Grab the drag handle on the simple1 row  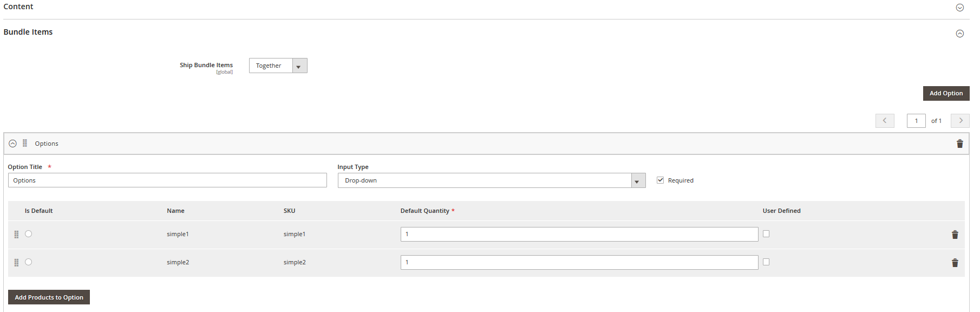tap(16, 234)
